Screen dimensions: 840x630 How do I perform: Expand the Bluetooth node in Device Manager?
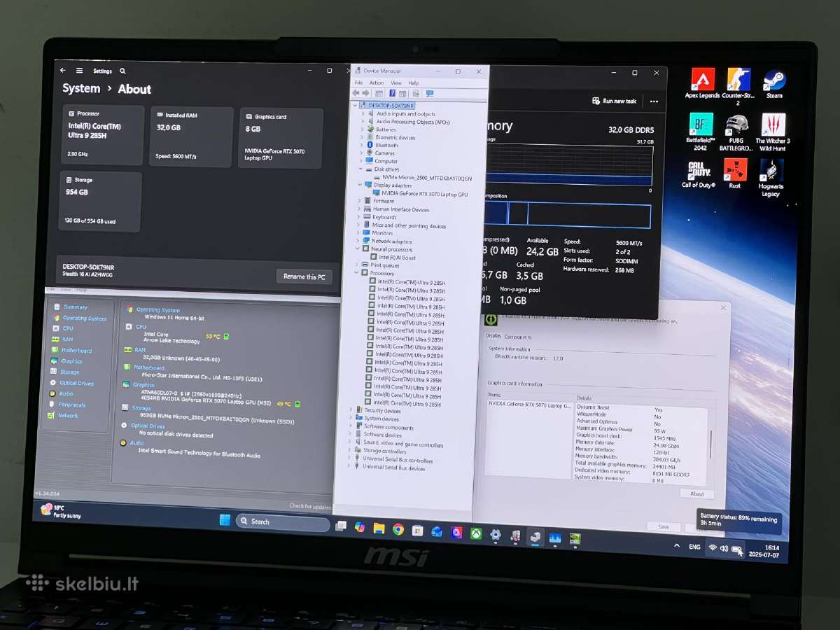(363, 145)
